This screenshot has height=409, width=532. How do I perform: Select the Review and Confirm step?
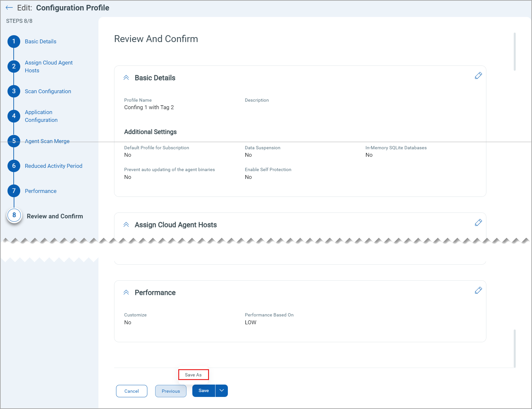(x=55, y=216)
